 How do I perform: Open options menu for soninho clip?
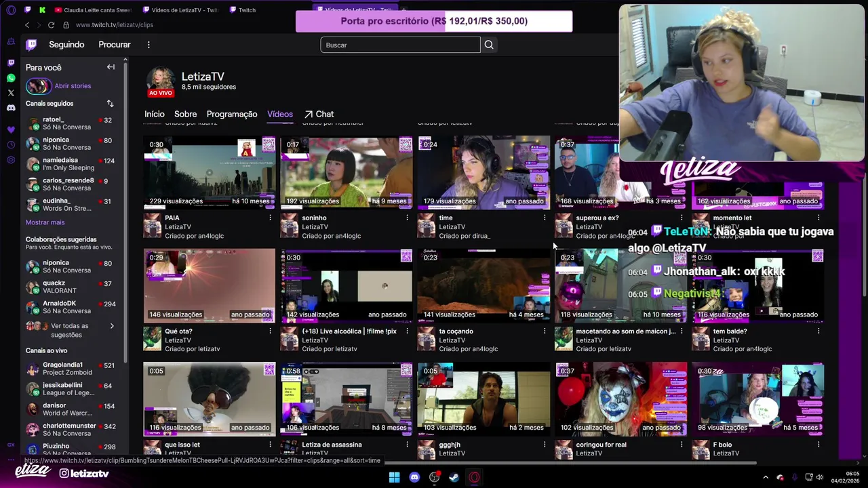coord(407,218)
